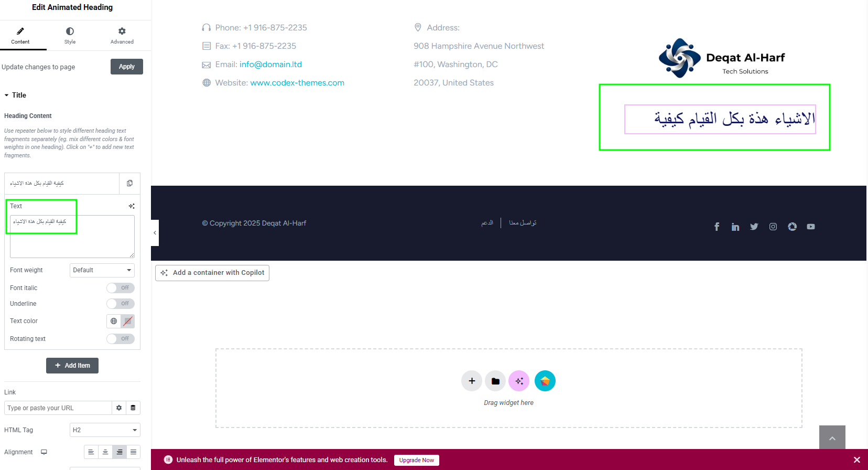Open template library folder icon
Screen dimensions: 868x470
point(495,381)
